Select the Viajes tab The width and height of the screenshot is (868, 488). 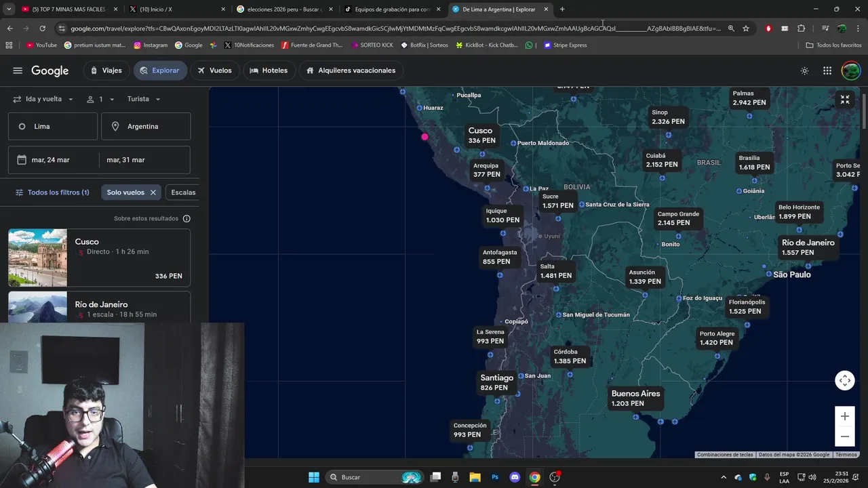pos(106,70)
